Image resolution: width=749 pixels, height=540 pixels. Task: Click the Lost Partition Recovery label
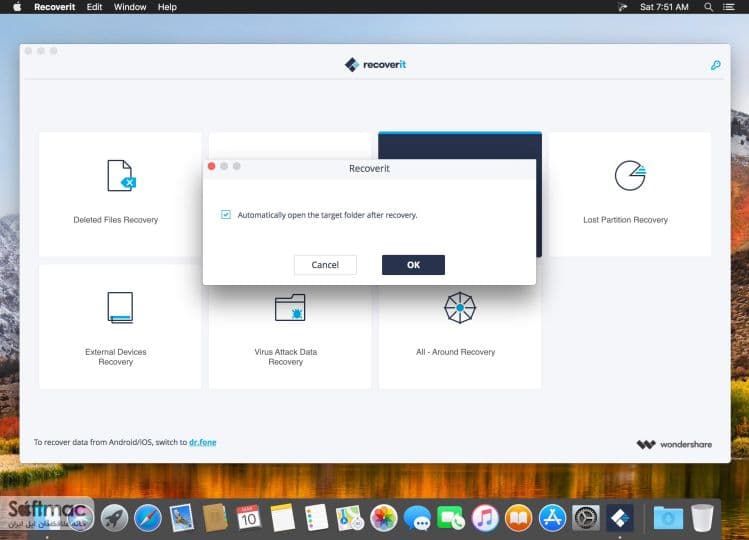[x=625, y=220]
